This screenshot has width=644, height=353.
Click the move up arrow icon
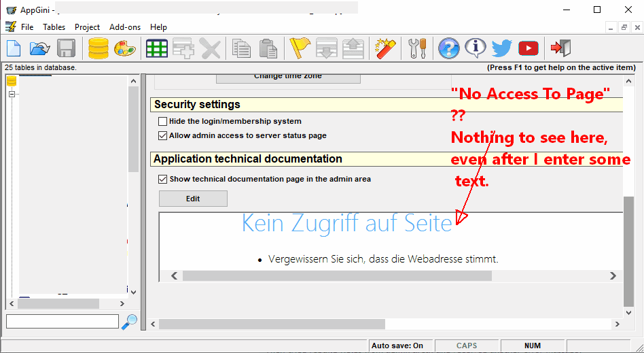[x=353, y=48]
